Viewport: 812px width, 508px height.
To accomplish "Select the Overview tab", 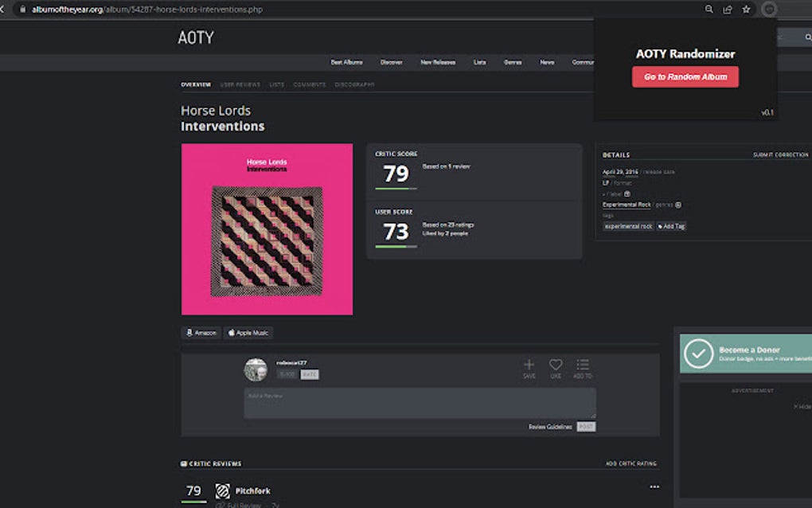I will (x=196, y=84).
